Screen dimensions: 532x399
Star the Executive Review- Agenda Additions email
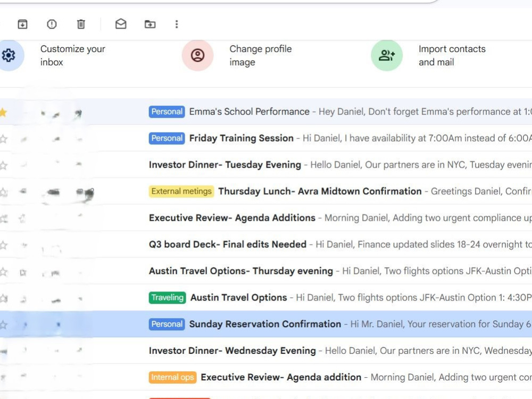pyautogui.click(x=3, y=219)
